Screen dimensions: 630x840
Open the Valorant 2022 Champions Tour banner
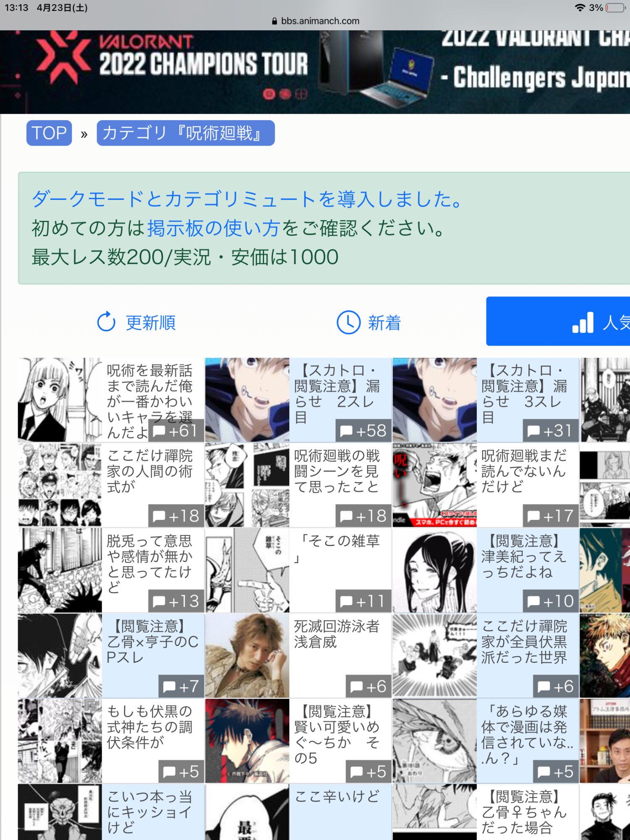click(315, 71)
